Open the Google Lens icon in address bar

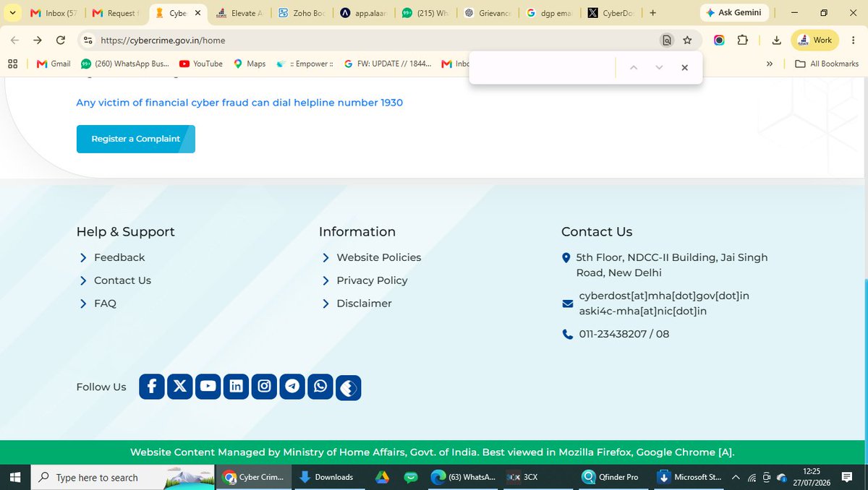point(667,40)
